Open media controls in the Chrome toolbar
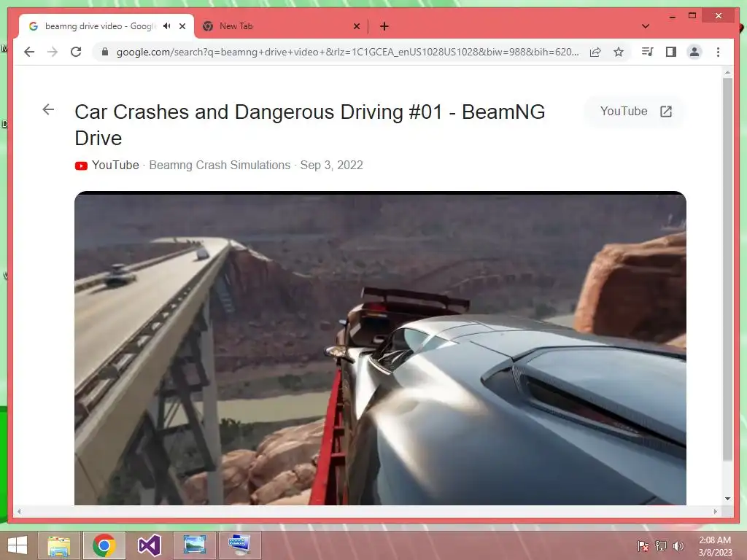The image size is (747, 560). [x=648, y=52]
